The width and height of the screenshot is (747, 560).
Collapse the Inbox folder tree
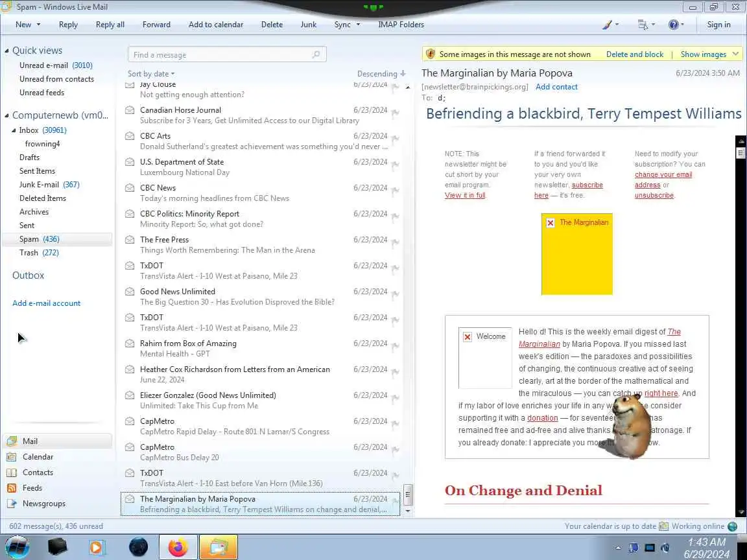point(14,130)
